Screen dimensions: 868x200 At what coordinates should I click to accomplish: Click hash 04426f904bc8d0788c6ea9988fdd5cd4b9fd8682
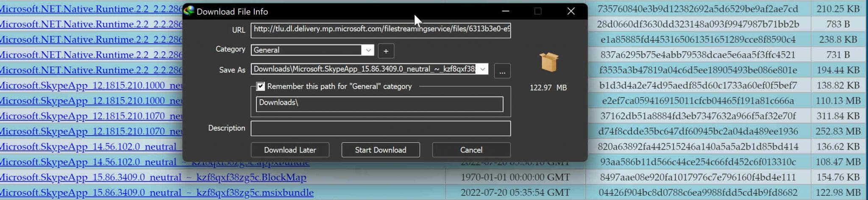tap(698, 193)
